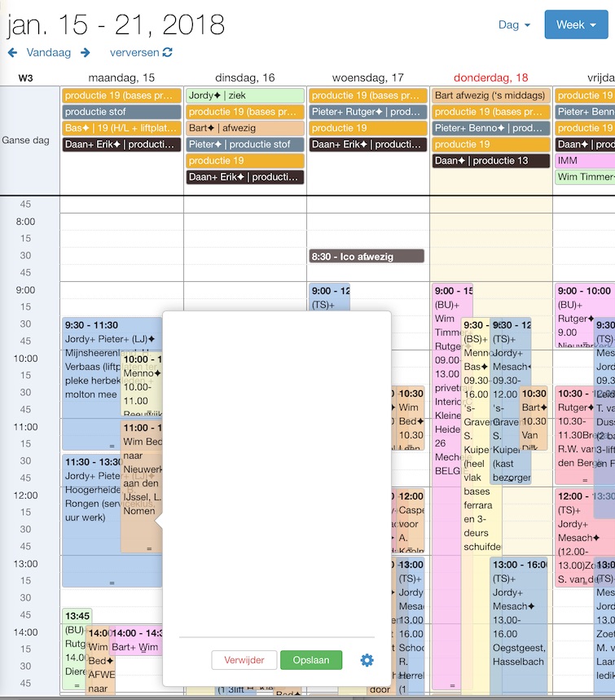Select the donderdag, 18 column header

click(491, 77)
